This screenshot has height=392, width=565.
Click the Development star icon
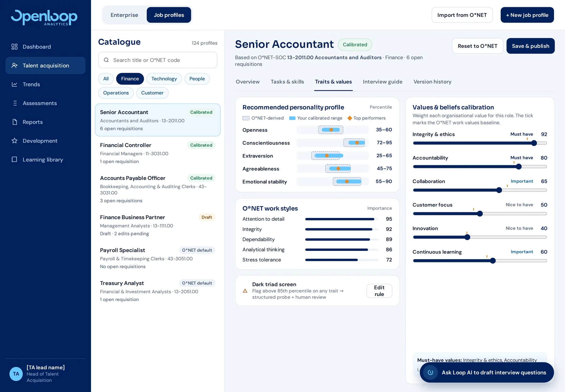click(14, 141)
